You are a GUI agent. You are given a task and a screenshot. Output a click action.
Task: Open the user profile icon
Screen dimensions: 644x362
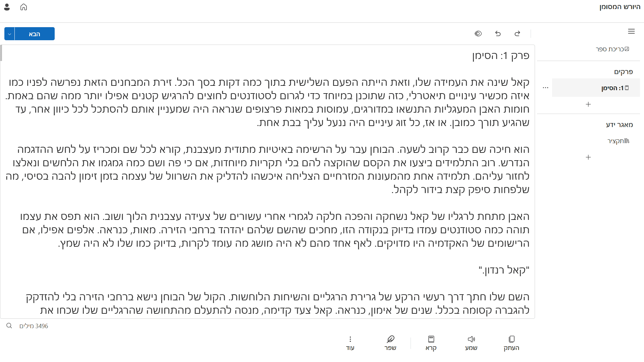point(7,7)
